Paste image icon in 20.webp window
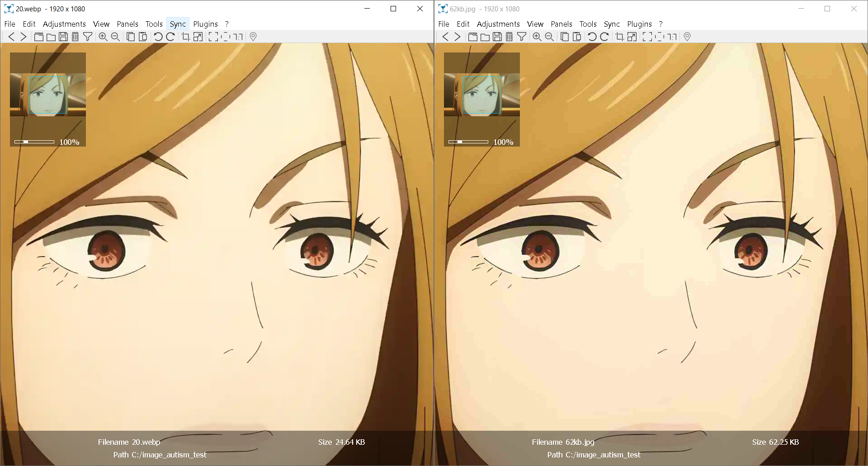 (143, 37)
